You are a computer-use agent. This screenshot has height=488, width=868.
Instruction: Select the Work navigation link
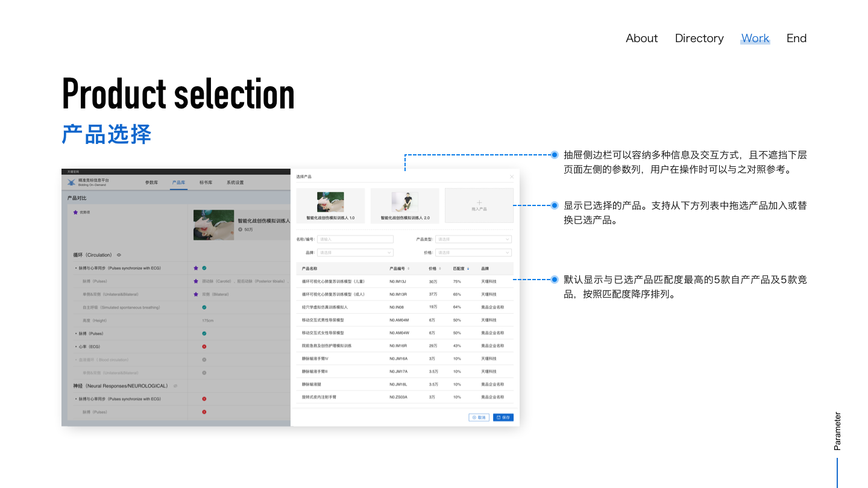(x=755, y=38)
